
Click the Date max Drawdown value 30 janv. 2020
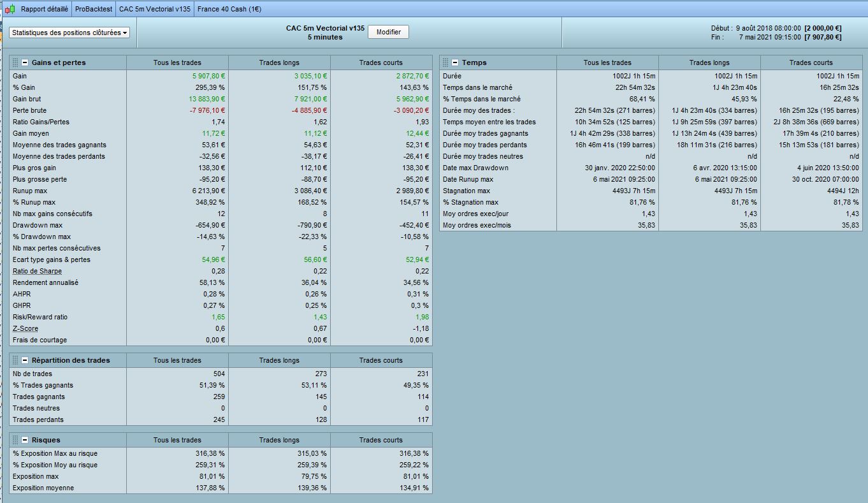[620, 168]
